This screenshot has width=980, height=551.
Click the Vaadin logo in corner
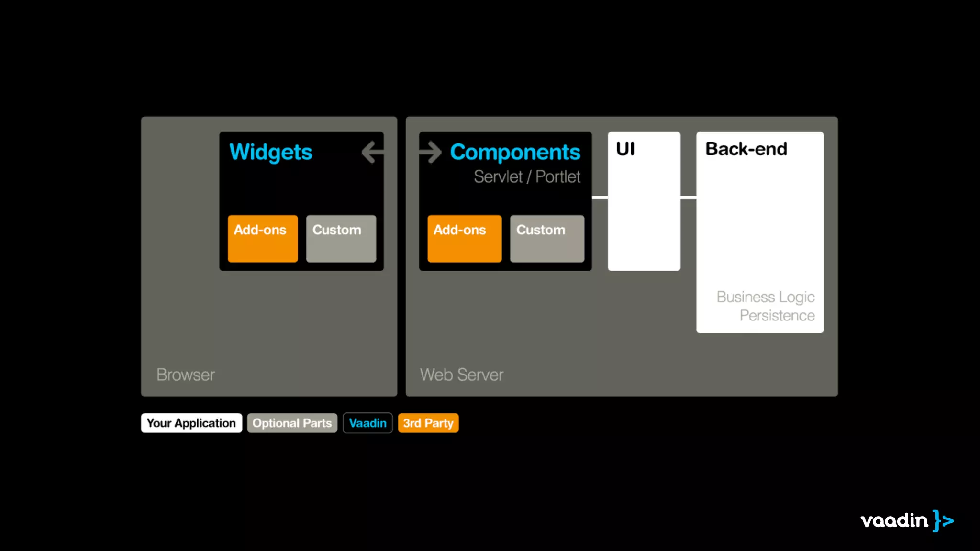(x=906, y=520)
